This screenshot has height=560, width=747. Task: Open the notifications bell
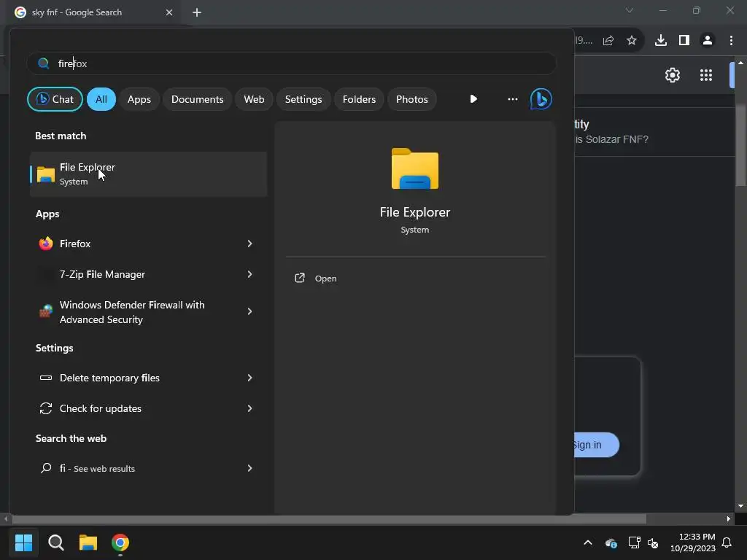click(x=727, y=542)
